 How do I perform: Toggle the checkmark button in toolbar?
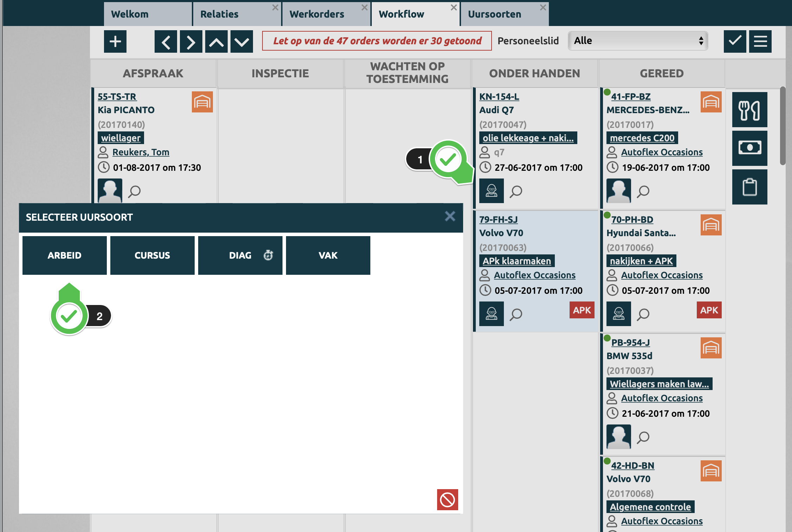point(735,41)
